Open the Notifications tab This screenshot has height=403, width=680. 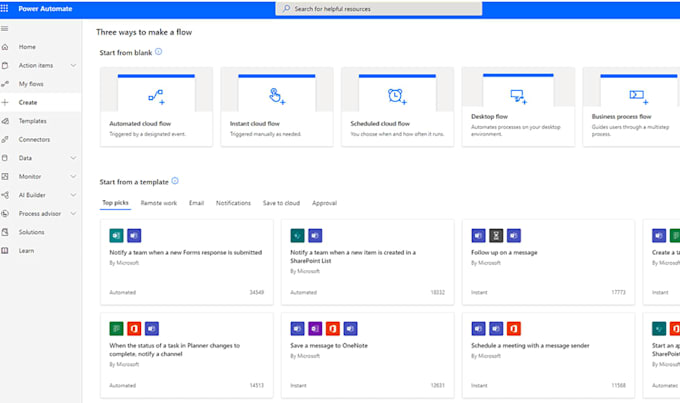(233, 203)
